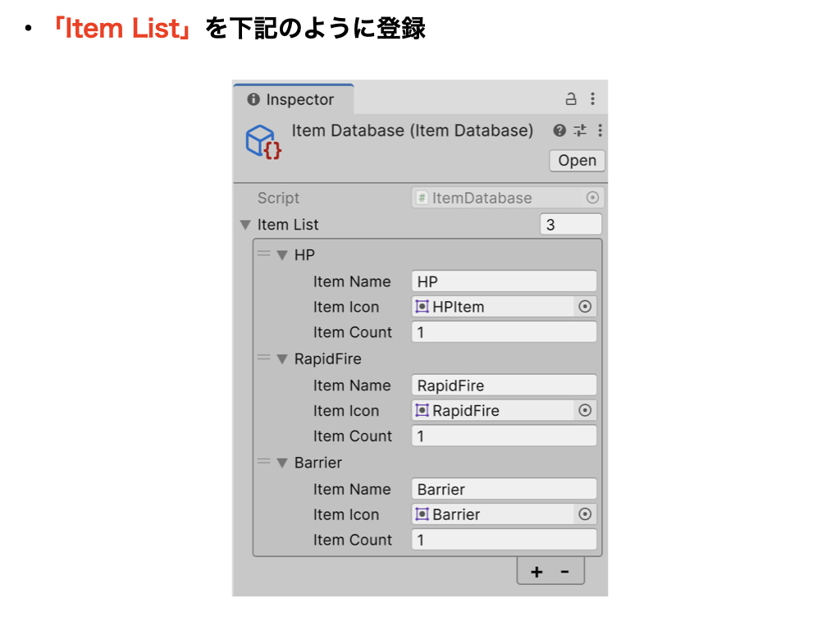Click the HP element drag handle

263,253
